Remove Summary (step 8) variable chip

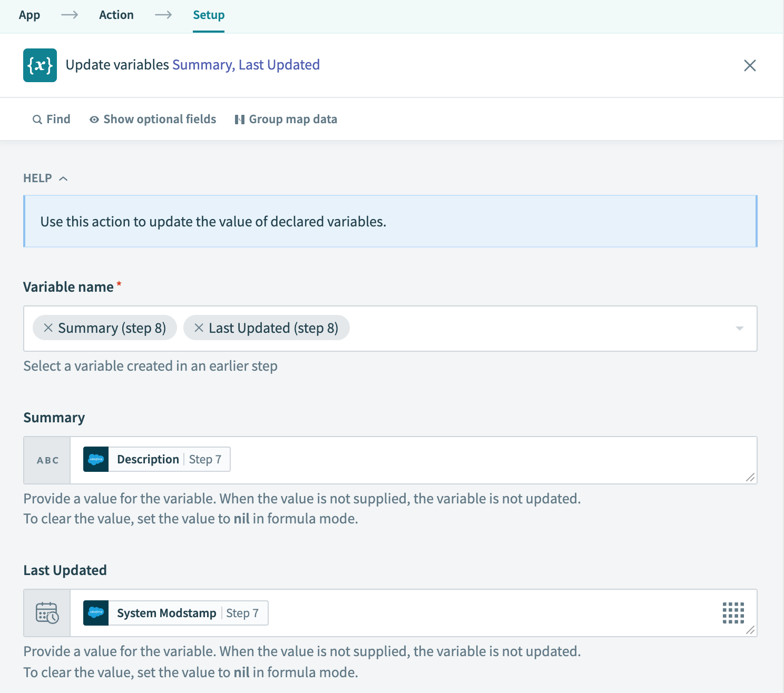(48, 328)
